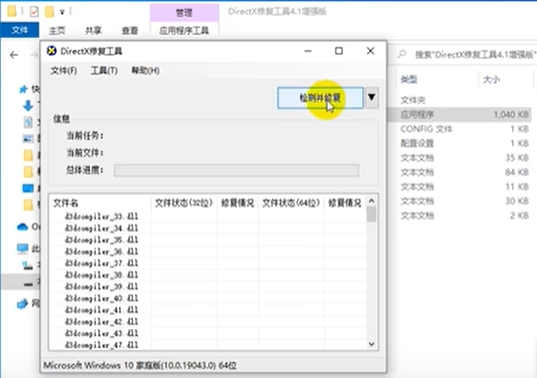This screenshot has width=537, height=378.
Task: Click the Properties checkmark icon in Explorer's quick access toolbar
Action: pos(34,12)
